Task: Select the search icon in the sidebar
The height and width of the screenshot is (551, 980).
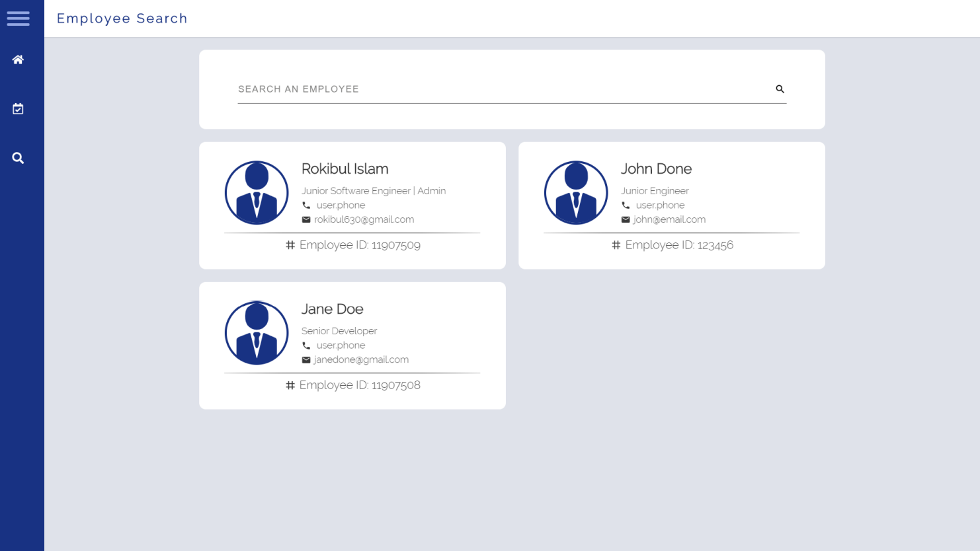Action: [18, 158]
